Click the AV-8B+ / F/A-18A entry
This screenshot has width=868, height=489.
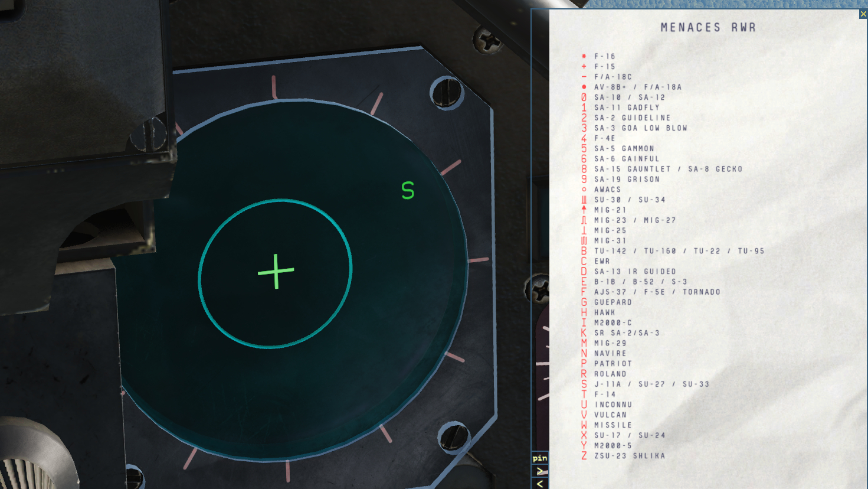point(638,87)
